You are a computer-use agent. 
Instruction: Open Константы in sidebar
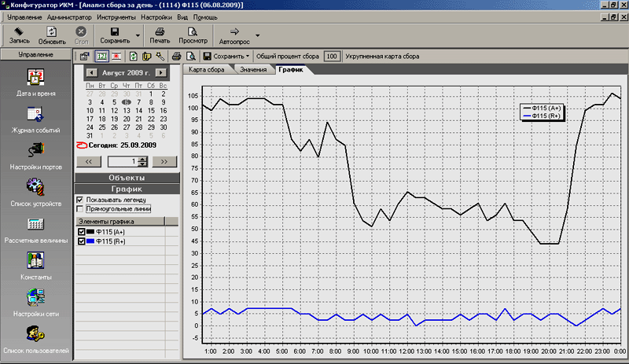pyautogui.click(x=35, y=267)
